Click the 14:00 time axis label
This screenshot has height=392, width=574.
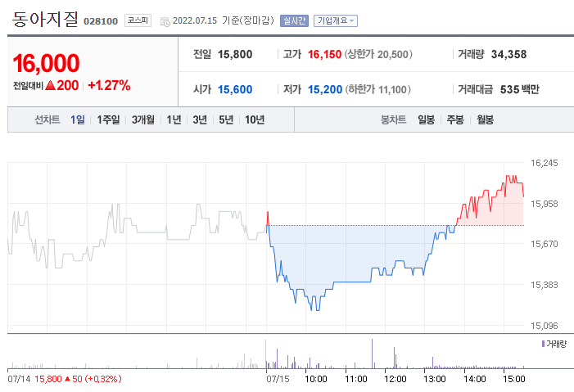474,379
